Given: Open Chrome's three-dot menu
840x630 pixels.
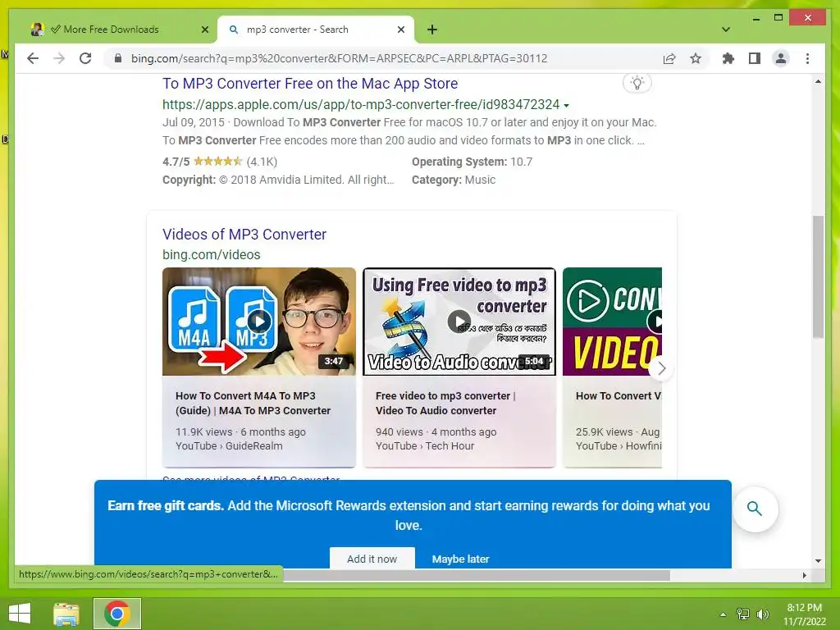Looking at the screenshot, I should 807,58.
